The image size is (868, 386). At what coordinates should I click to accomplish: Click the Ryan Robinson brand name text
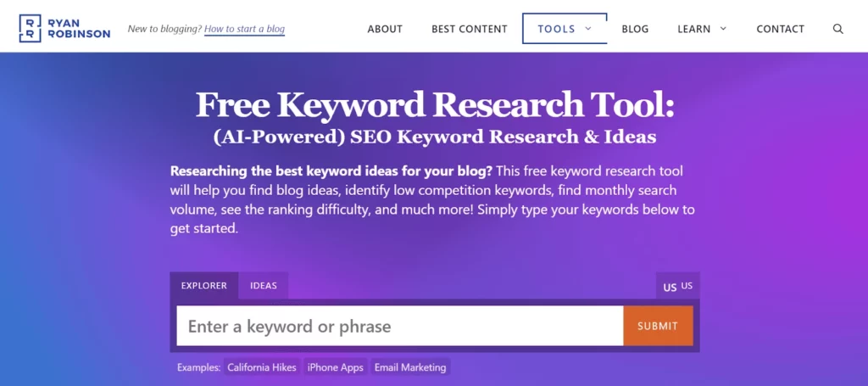(x=79, y=29)
